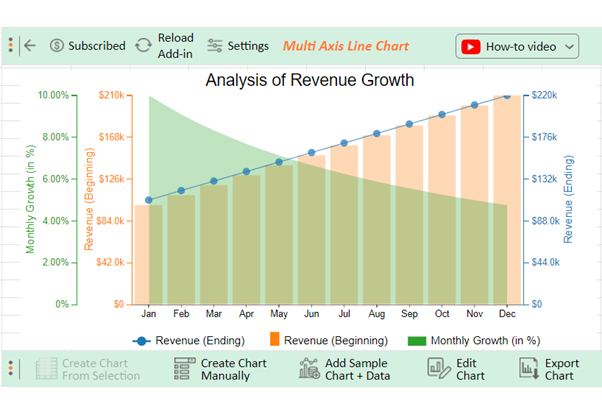Click the Subscribed dollar icon
This screenshot has width=602, height=414.
56,46
